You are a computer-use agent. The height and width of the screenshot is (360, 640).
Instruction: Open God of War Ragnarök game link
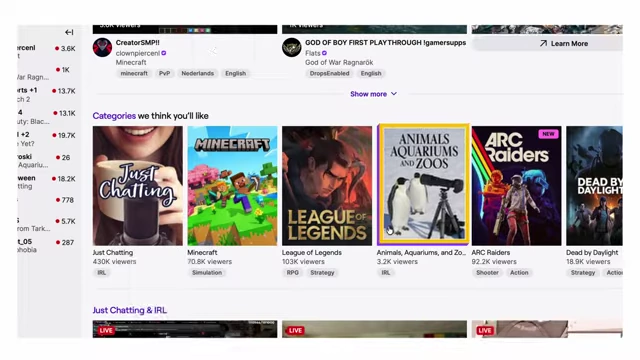click(339, 62)
